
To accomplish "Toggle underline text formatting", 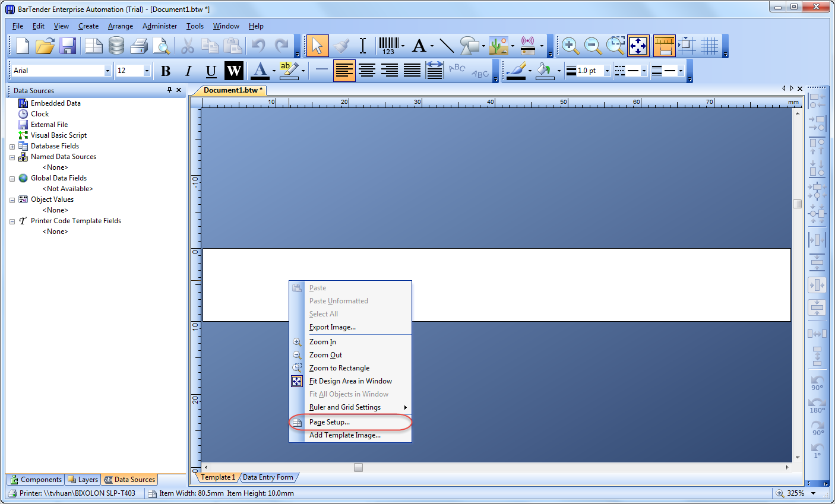I will pos(211,71).
